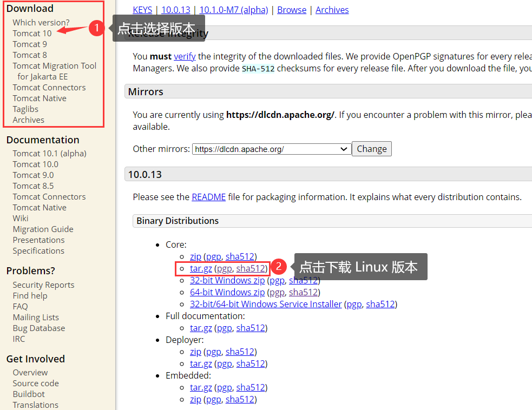The image size is (532, 410).
Task: Open Overview under Get Involved
Action: pos(30,372)
